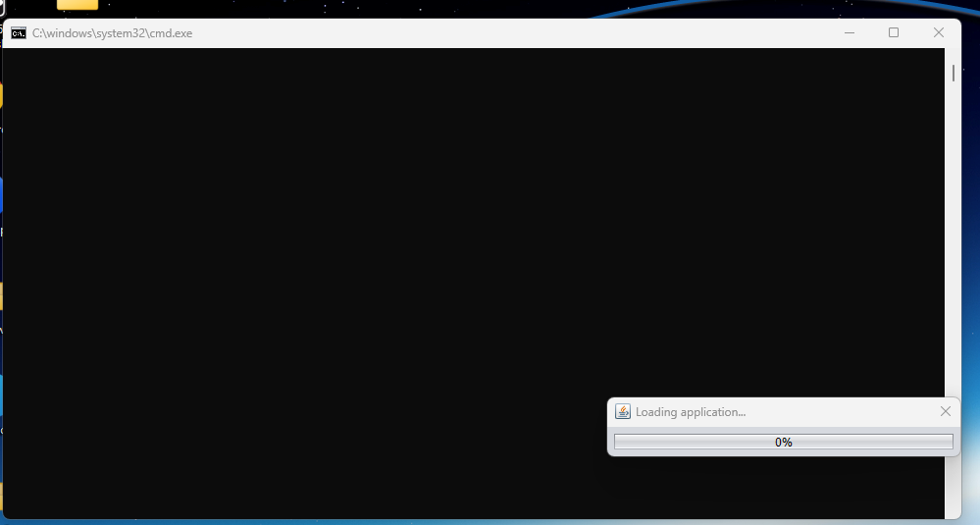Click the cmd.exe icon in title bar
The width and height of the screenshot is (980, 525).
pos(19,33)
